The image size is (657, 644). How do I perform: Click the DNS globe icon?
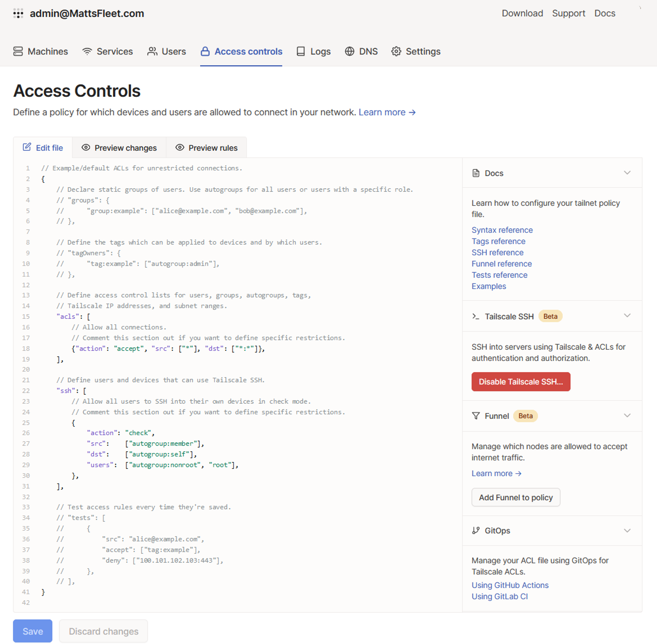[x=350, y=51]
